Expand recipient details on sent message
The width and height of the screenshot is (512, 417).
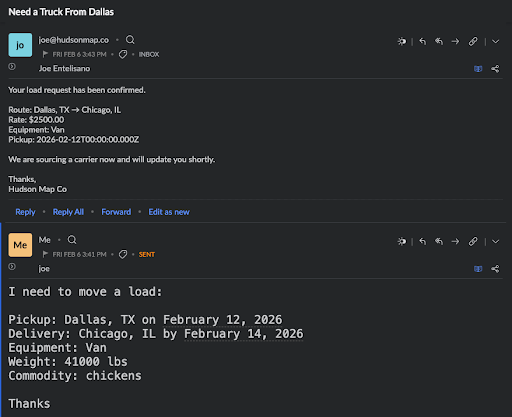pos(12,266)
